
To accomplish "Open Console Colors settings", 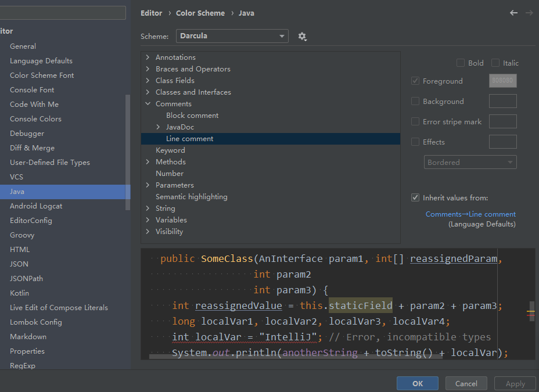I will point(36,118).
